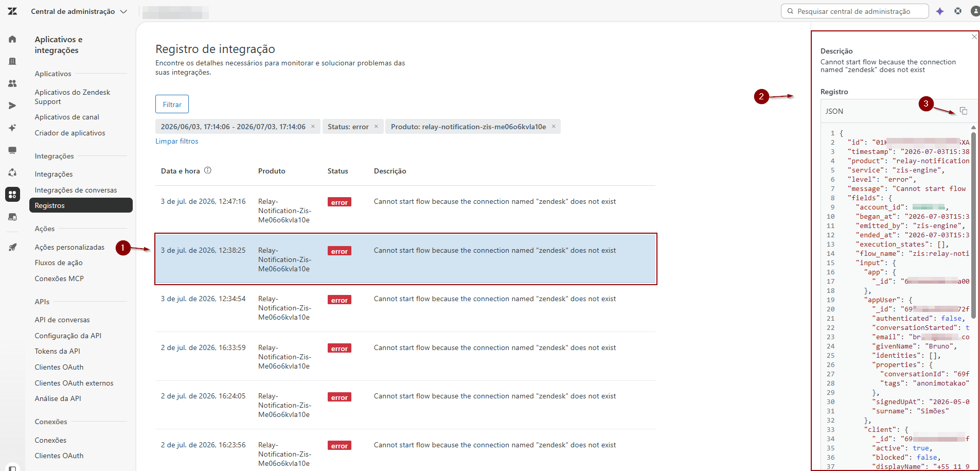This screenshot has height=471, width=980.
Task: Open Análise da API
Action: pyautogui.click(x=58, y=398)
